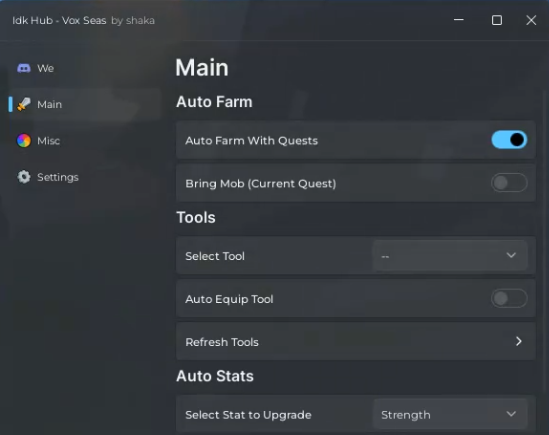
Task: Click the Discord icon in sidebar
Action: pyautogui.click(x=24, y=68)
